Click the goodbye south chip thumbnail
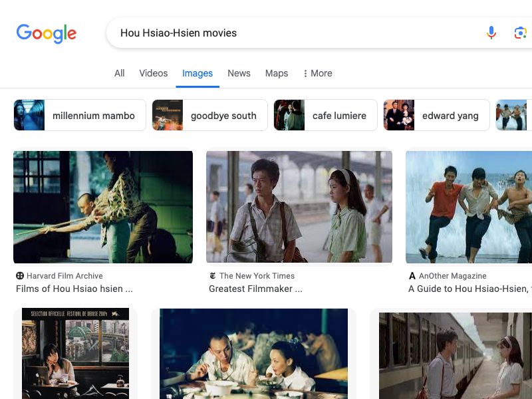 coord(168,115)
